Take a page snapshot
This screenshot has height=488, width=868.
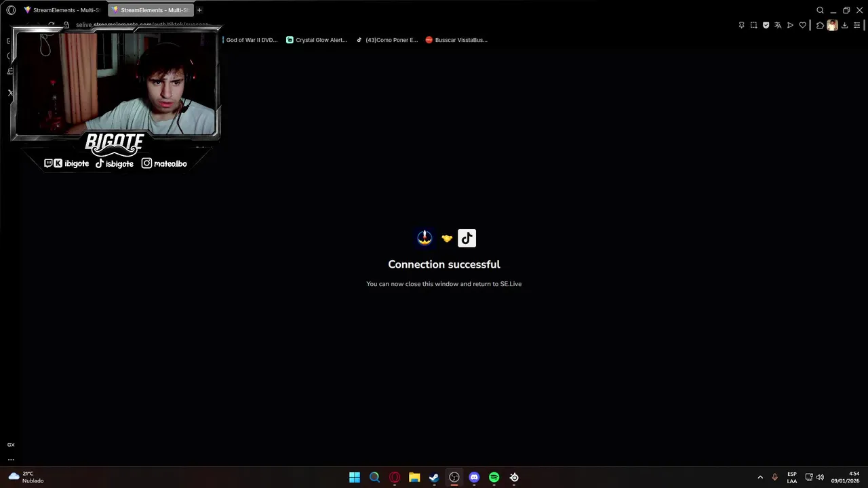[x=753, y=25]
